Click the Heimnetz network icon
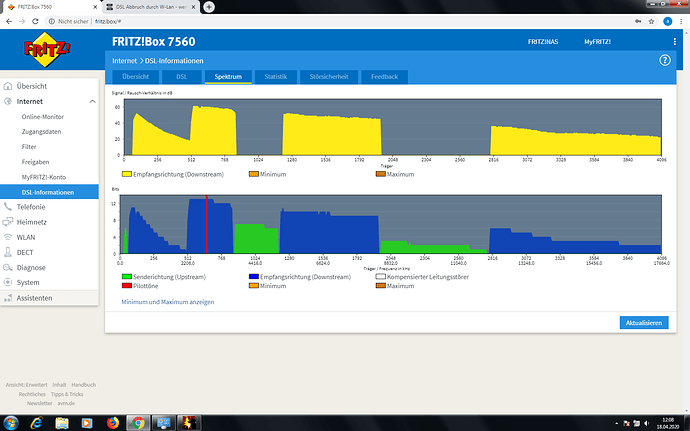 (7, 222)
